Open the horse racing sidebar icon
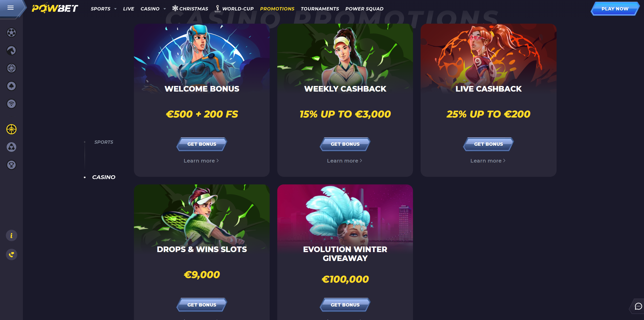Screen dimensions: 644x320 (11, 50)
